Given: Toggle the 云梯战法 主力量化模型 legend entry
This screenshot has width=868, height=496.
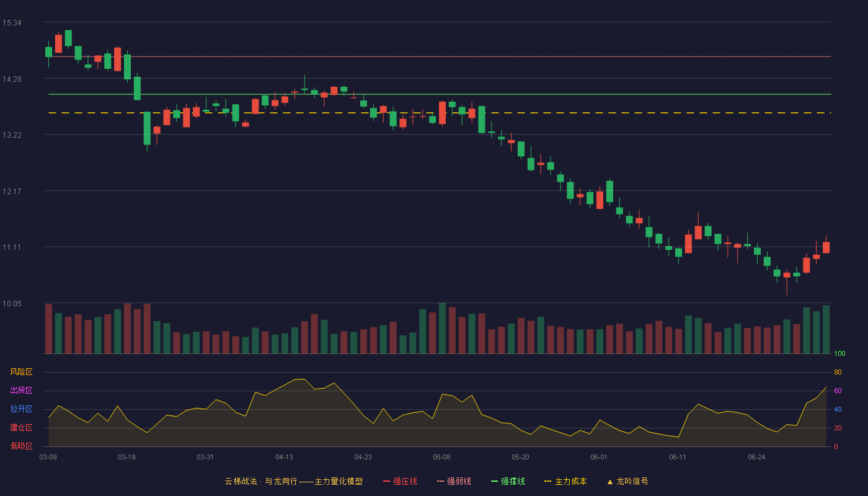Looking at the screenshot, I should coord(293,481).
